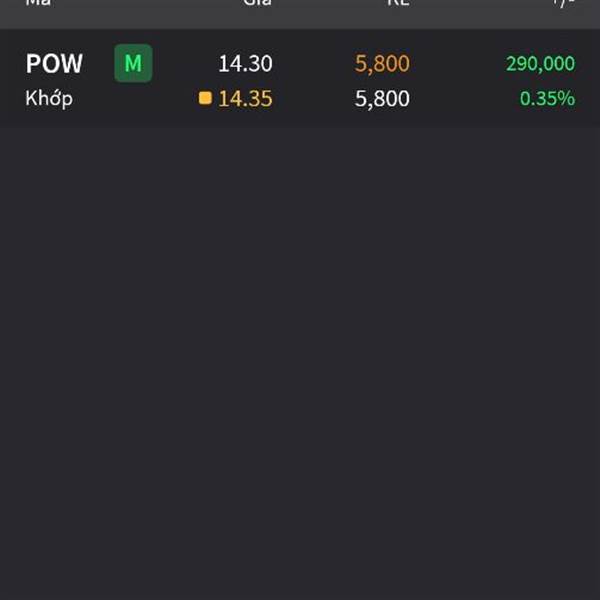Tap row space between orange 5,800 and 290,000
Viewport: 600px width, 600px height.
pos(458,63)
